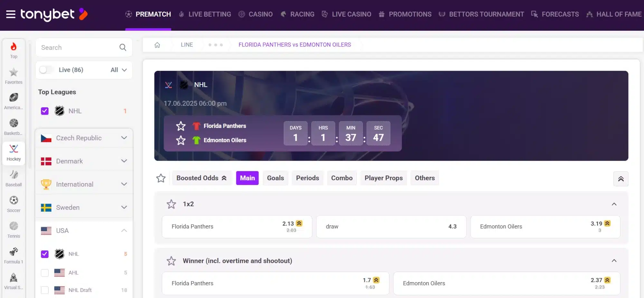The height and width of the screenshot is (298, 644).
Task: Open LIVE CASINO
Action: [x=346, y=14]
